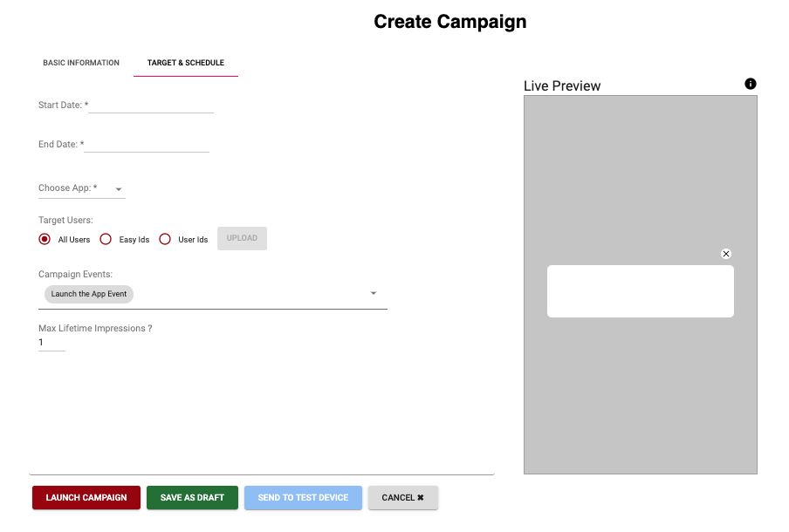Select the All Users radio button

45,239
